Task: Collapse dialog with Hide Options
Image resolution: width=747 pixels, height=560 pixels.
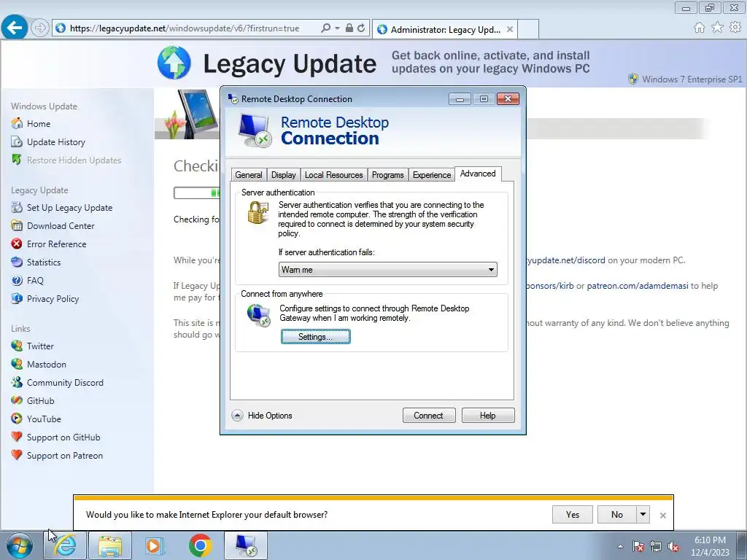Action: (262, 415)
